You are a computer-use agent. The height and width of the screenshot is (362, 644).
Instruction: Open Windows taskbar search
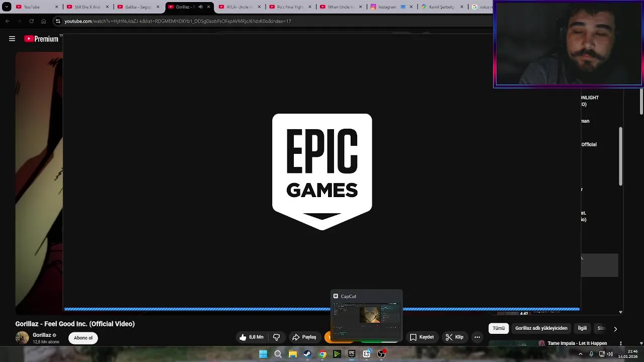[278, 354]
